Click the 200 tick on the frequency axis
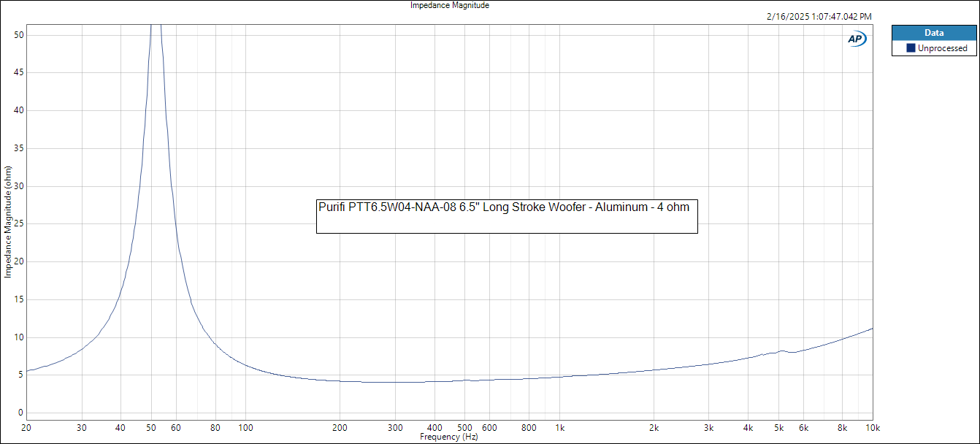Image resolution: width=980 pixels, height=444 pixels. (340, 427)
